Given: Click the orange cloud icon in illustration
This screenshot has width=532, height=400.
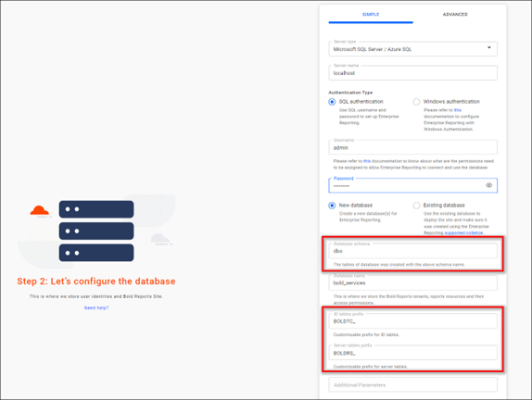Looking at the screenshot, I should pos(40,210).
